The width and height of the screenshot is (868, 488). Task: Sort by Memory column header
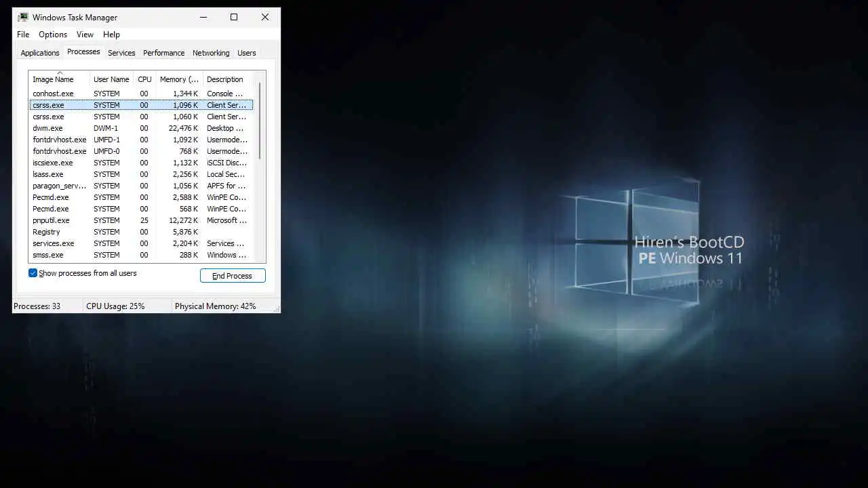(179, 79)
